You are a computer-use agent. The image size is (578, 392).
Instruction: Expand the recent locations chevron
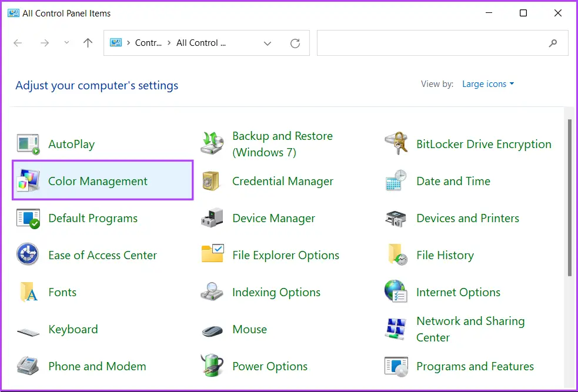pos(66,43)
